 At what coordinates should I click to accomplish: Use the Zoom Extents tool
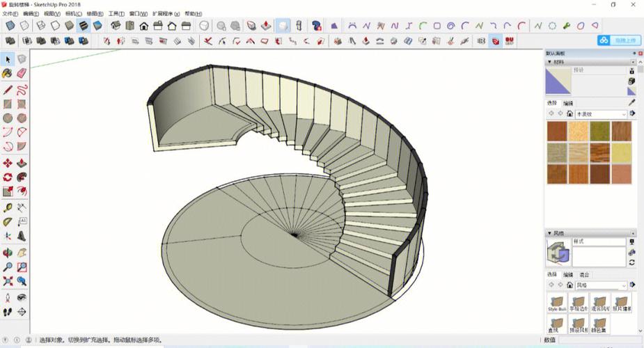(8, 281)
